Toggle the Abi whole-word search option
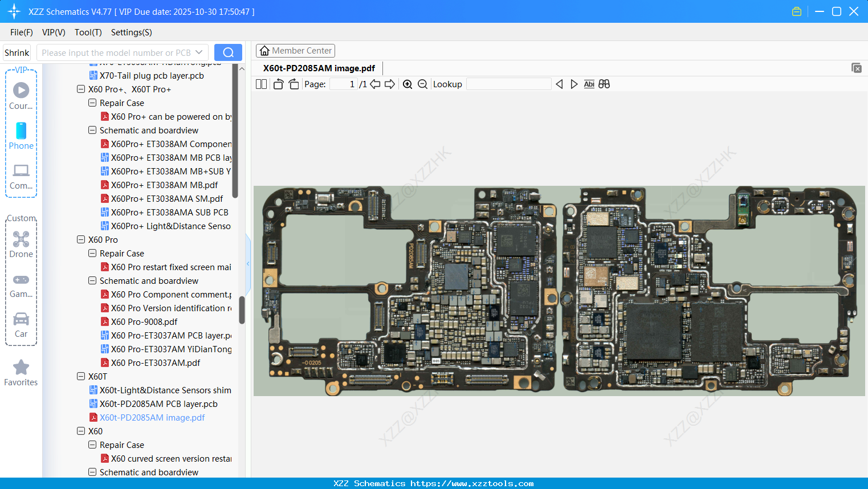This screenshot has height=489, width=868. pyautogui.click(x=589, y=84)
